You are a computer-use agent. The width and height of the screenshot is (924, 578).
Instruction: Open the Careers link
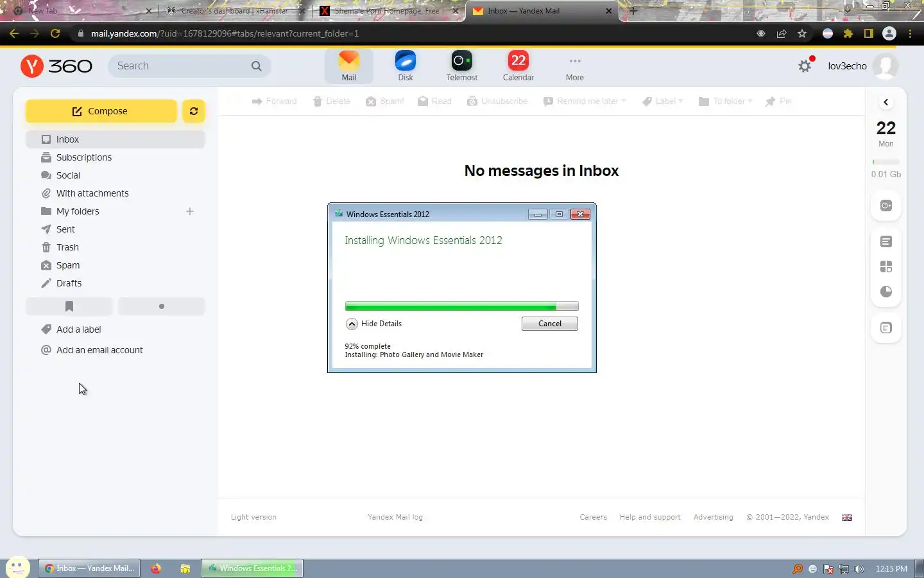pos(593,517)
